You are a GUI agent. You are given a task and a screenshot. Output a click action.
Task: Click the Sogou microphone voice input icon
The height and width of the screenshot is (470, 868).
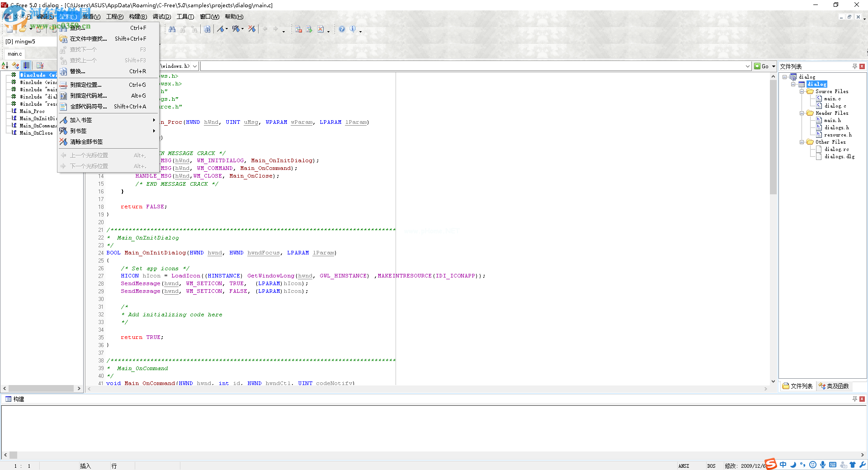823,465
